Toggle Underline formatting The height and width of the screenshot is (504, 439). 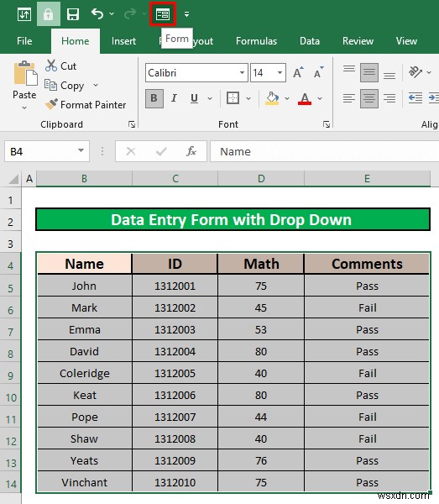[194, 98]
